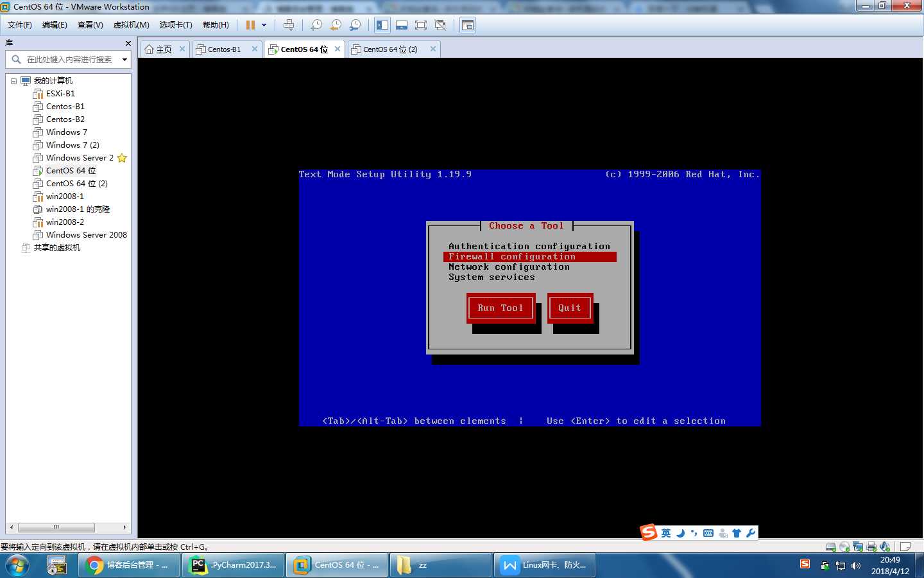The width and height of the screenshot is (924, 578).
Task: Click the CD/DVD device status icon
Action: [844, 547]
